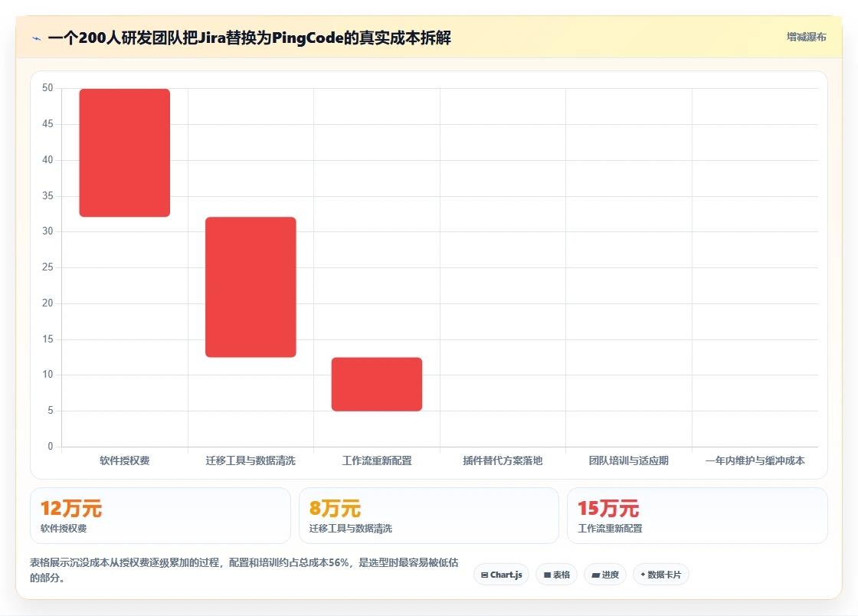Click the lightning icon beside the title
This screenshot has width=858, height=616.
click(37, 39)
